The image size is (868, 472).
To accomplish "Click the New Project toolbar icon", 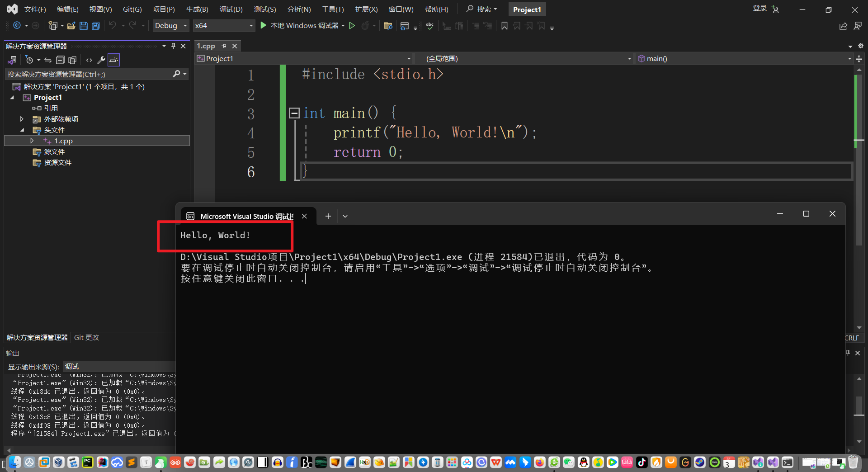I will pos(53,26).
